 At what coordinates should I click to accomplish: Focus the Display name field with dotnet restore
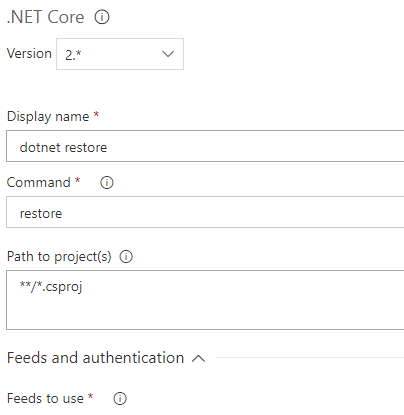205,146
